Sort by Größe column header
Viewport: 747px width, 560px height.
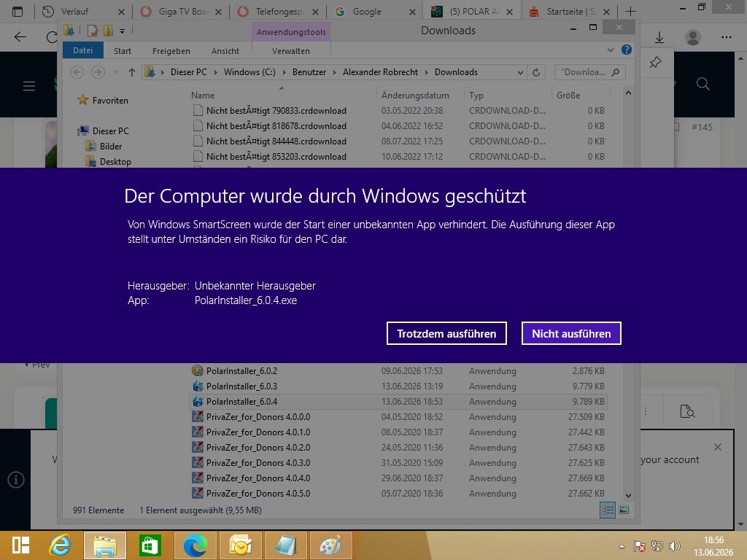(568, 96)
